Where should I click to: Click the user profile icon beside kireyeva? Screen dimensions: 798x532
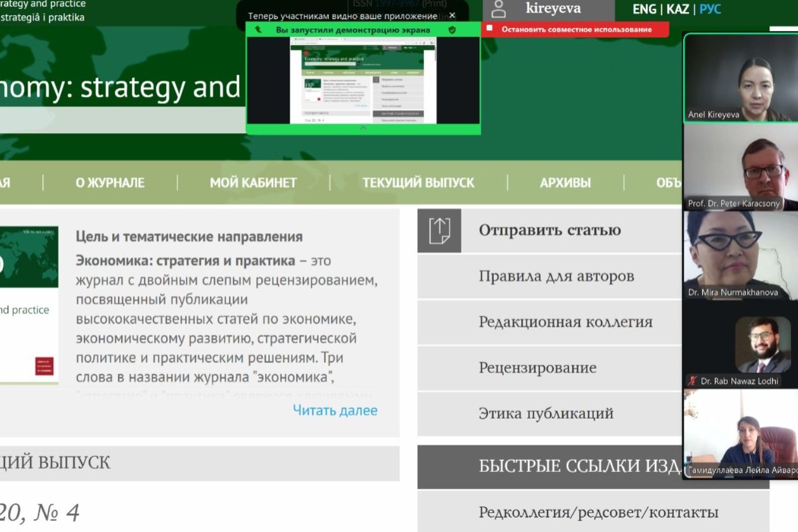click(x=499, y=9)
